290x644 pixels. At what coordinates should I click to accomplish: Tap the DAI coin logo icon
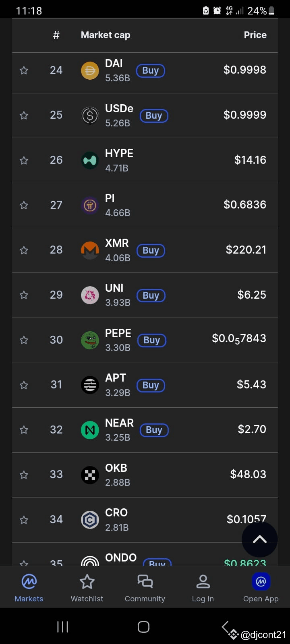click(90, 71)
